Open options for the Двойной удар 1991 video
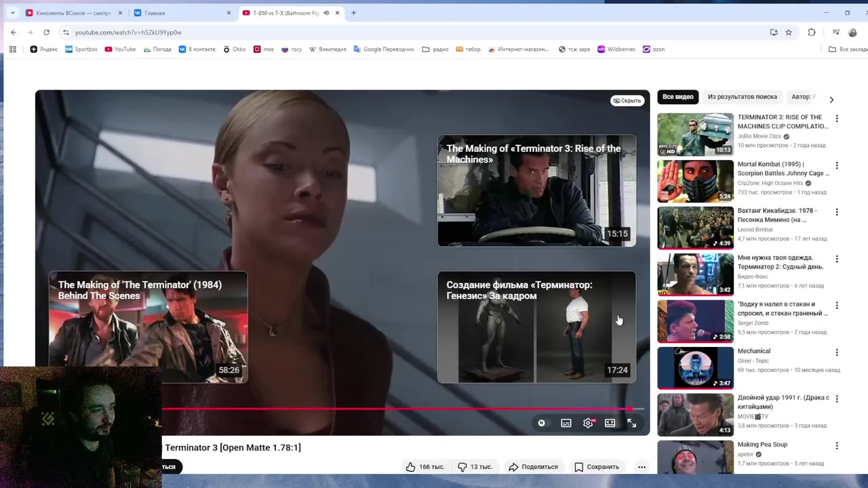This screenshot has height=488, width=868. pyautogui.click(x=837, y=399)
